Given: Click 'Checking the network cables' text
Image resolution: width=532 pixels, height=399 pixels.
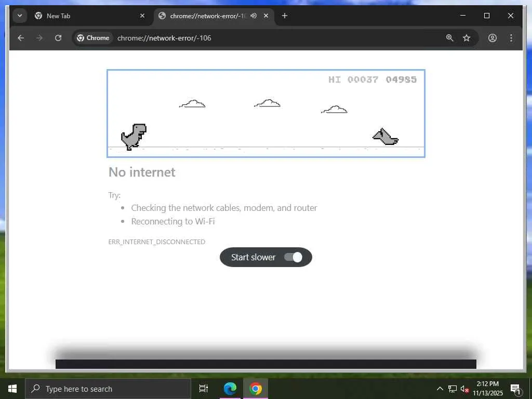Looking at the screenshot, I should point(224,208).
